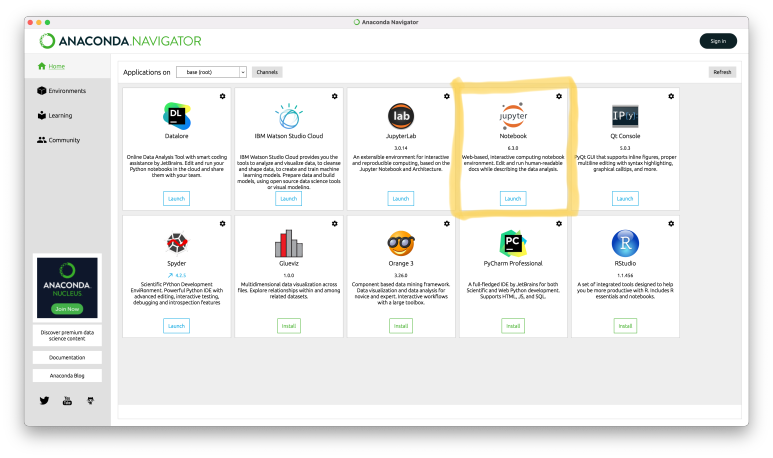Click the PyCharm Professional icon

click(513, 243)
